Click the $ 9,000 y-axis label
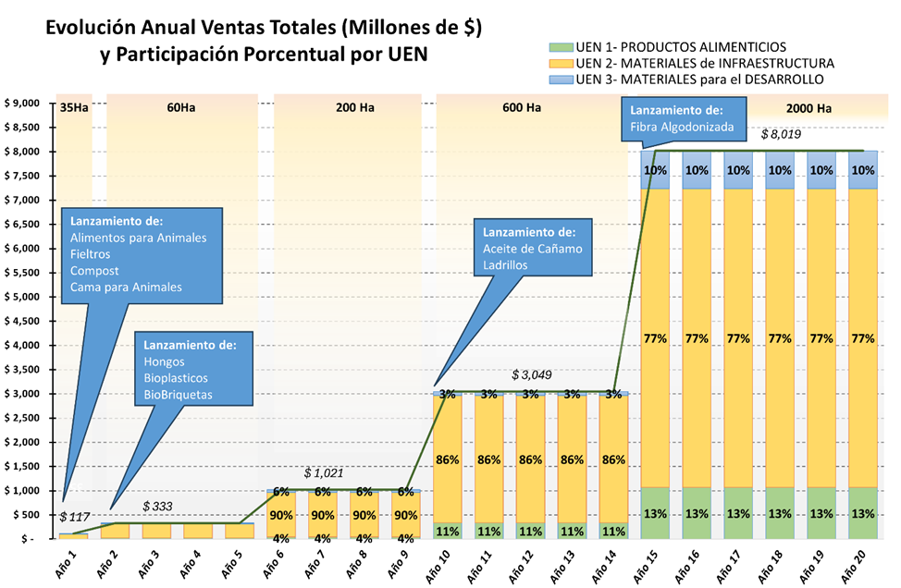Viewport: 901px width, 588px height. coord(22,104)
